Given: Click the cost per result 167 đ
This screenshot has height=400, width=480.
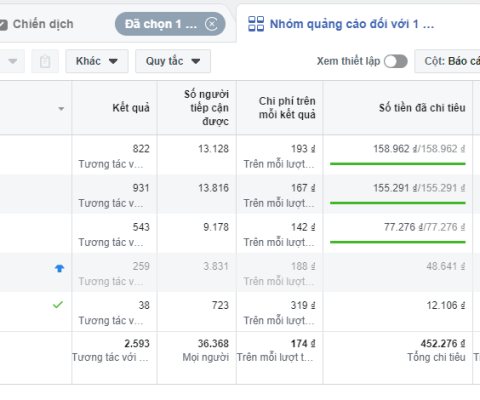Looking at the screenshot, I should click(x=303, y=188).
